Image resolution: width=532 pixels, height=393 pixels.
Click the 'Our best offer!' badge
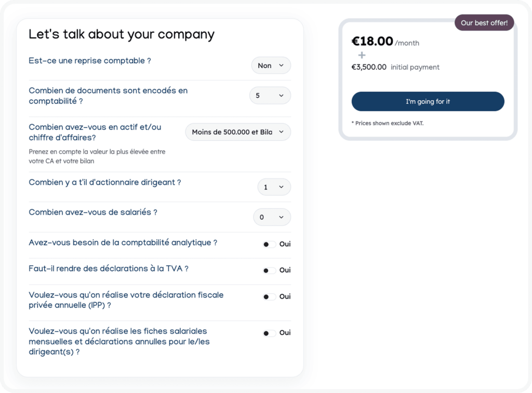[x=484, y=23]
